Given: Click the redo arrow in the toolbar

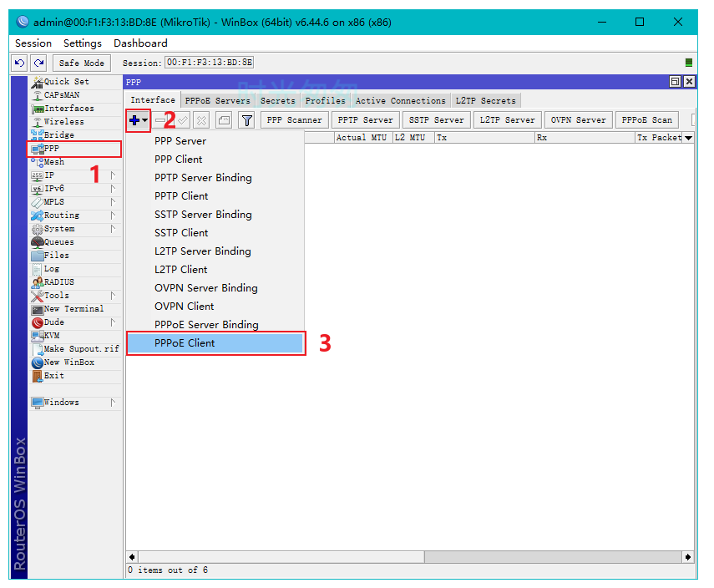Looking at the screenshot, I should (39, 63).
